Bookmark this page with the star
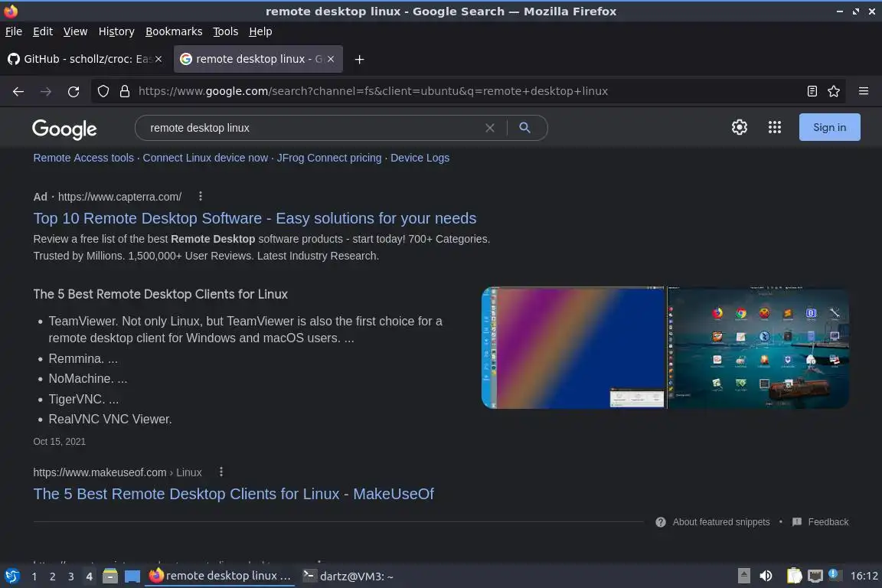 [834, 91]
